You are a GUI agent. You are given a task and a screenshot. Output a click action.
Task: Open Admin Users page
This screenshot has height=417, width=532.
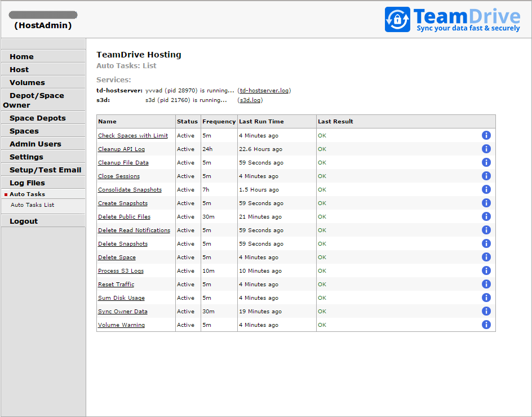43,144
